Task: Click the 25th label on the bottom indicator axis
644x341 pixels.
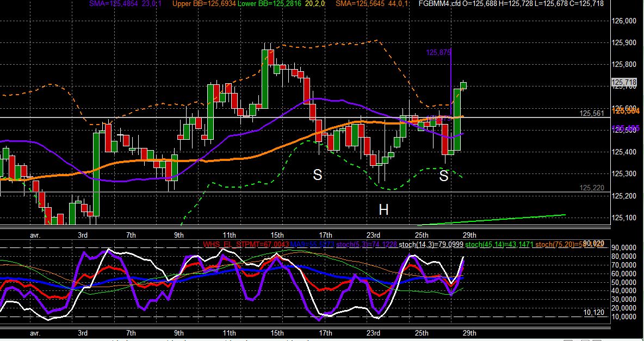Action: click(422, 333)
